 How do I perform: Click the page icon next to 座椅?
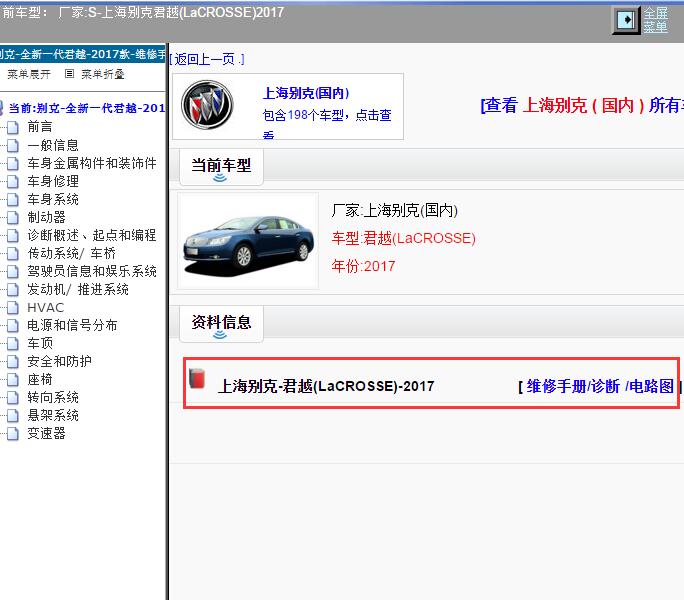(x=11, y=379)
